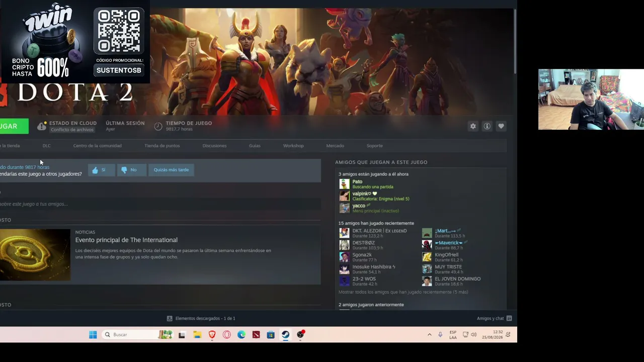Image resolution: width=644 pixels, height=362 pixels.
Task: Click the green JUGAR play button
Action: 14,126
